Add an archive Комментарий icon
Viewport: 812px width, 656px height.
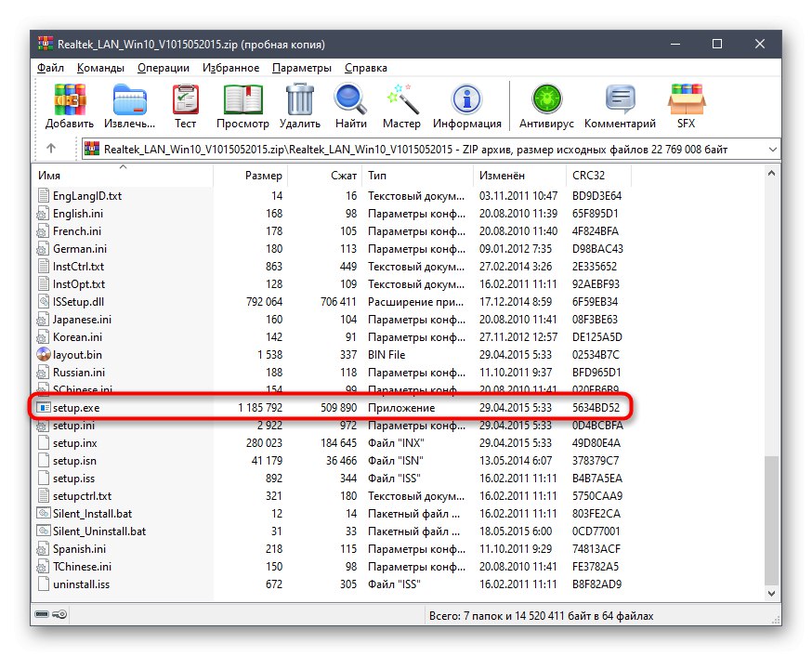(620, 99)
